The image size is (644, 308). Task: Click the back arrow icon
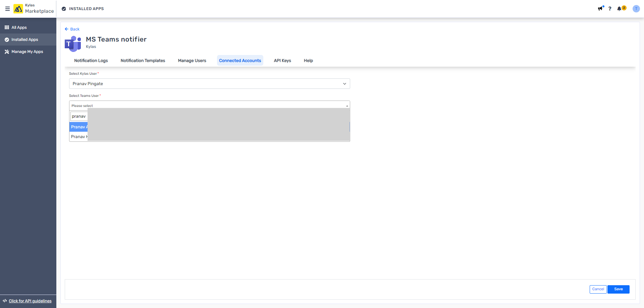[x=66, y=29]
